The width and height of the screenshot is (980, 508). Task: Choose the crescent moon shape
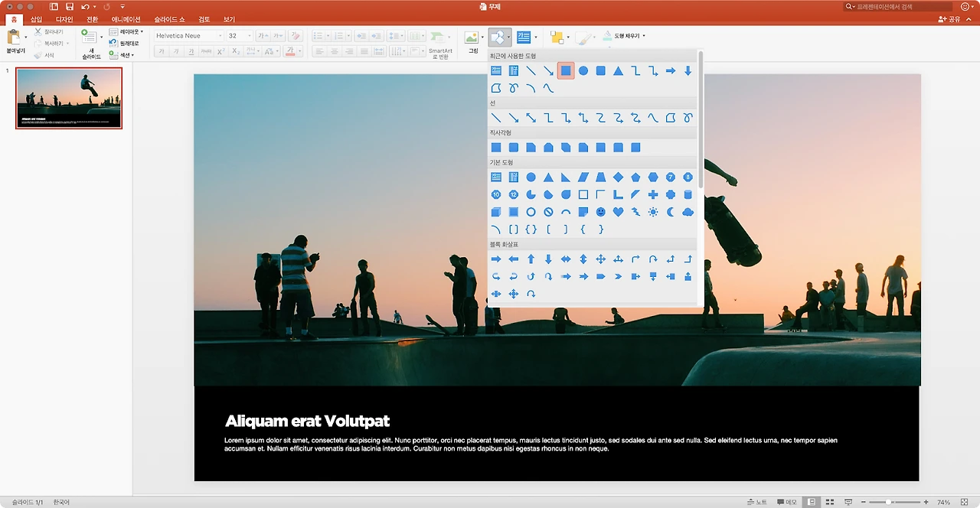(x=670, y=212)
